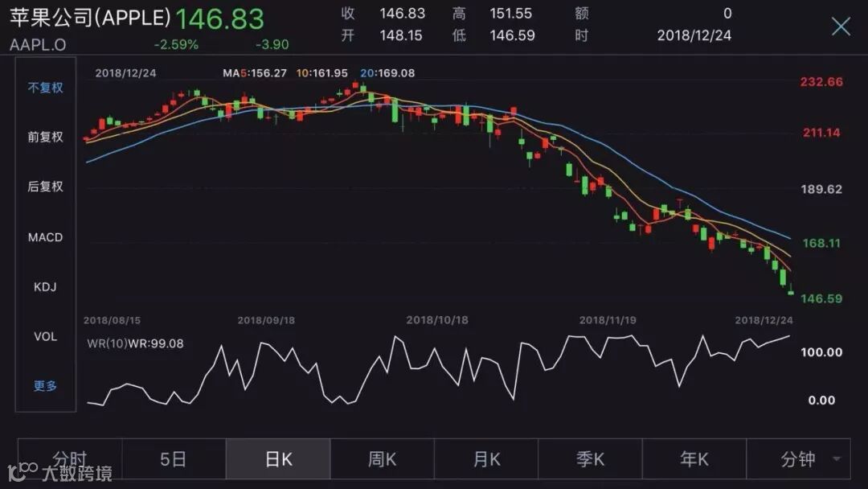
Task: Click the 211.14 price axis label
Action: pyautogui.click(x=821, y=133)
